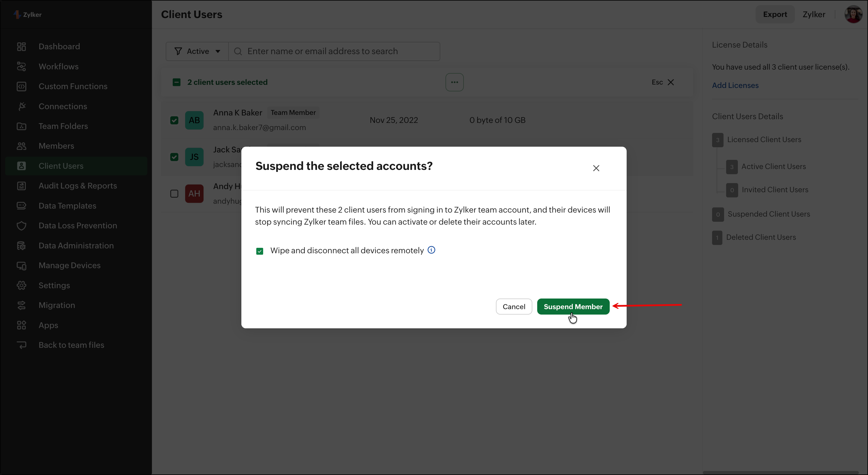Clear selection with the Esc X icon
The width and height of the screenshot is (868, 475).
670,82
